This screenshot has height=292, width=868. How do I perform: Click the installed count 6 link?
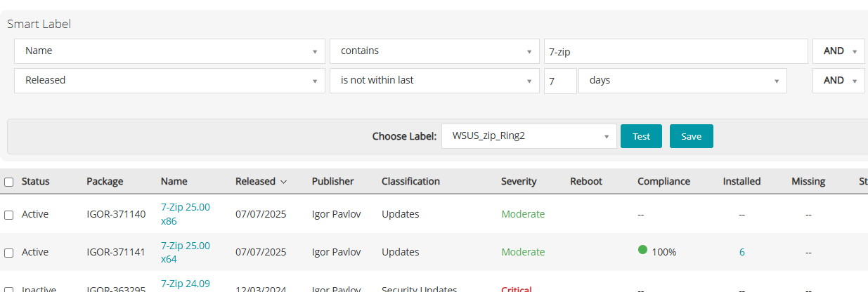coord(742,252)
